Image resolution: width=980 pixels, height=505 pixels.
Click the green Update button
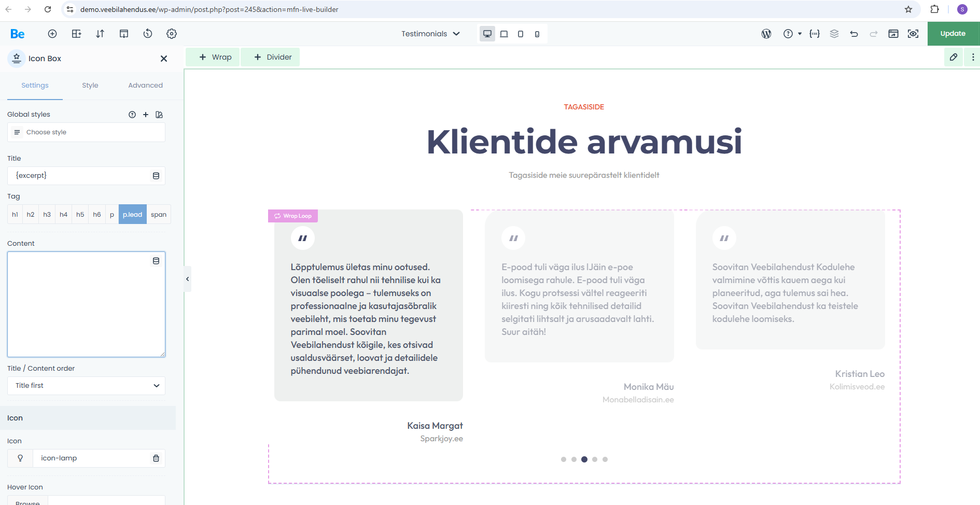point(953,34)
